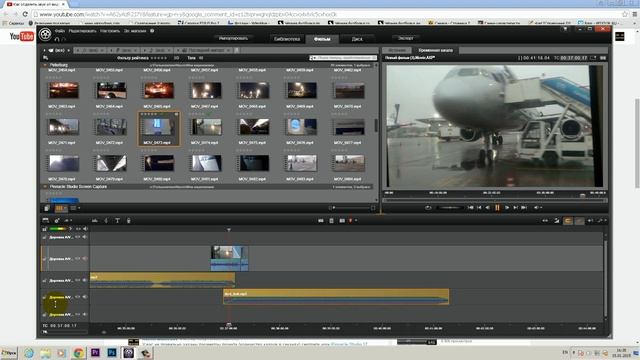This screenshot has width=640, height=360.
Task: Pause playback in the preview player
Action: (497, 207)
